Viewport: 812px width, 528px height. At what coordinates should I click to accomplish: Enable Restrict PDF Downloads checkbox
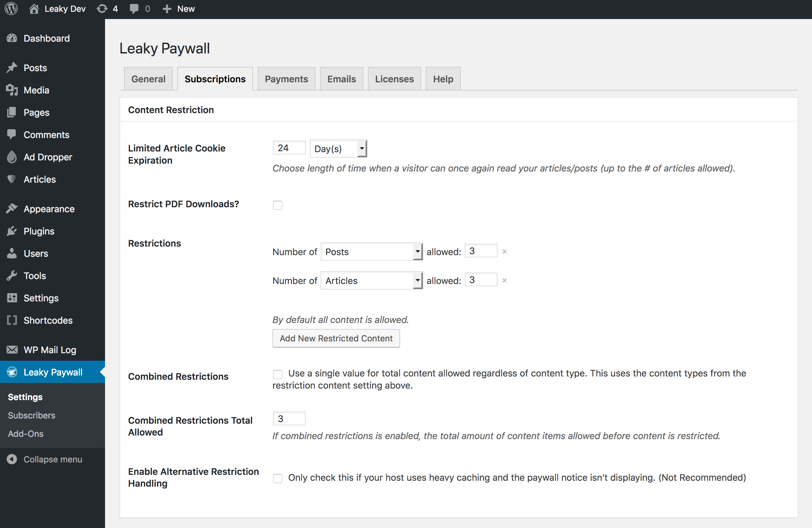click(277, 205)
